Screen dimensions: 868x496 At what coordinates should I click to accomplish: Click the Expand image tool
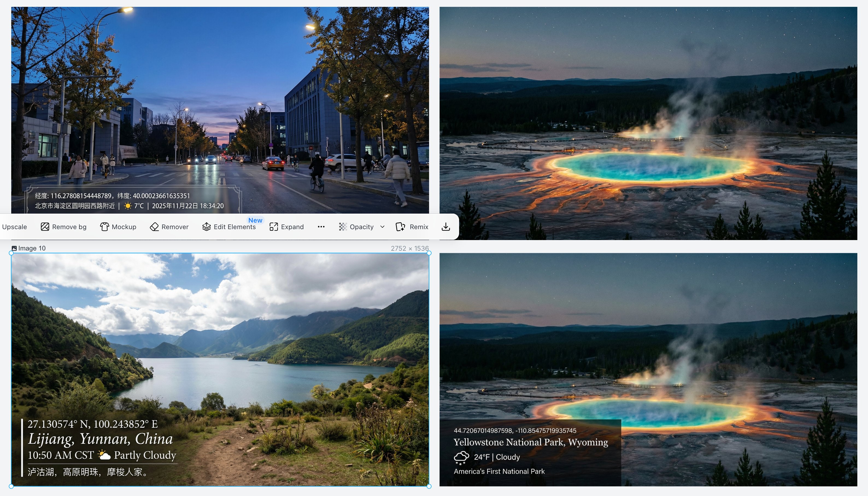[274, 227]
